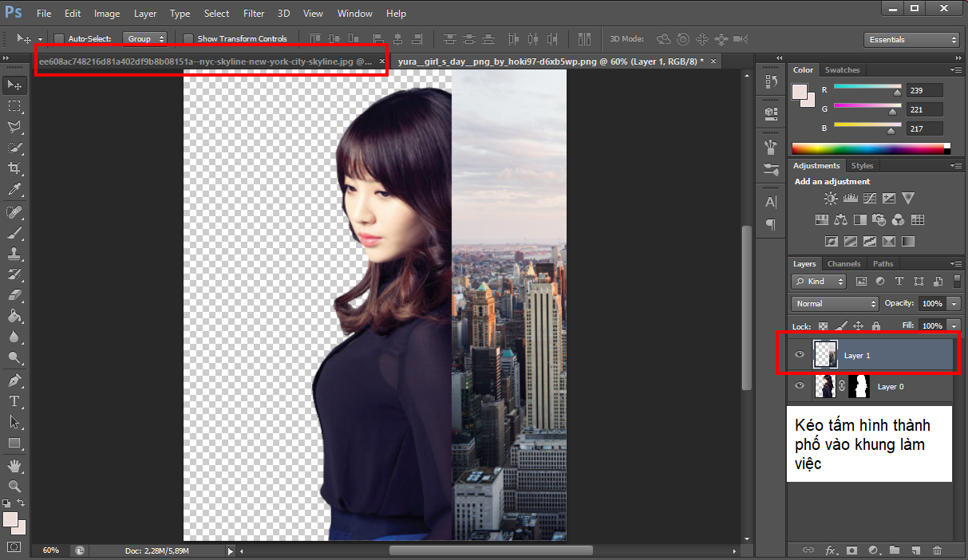Screen dimensions: 968x560
Task: Hide Layer 1 using eye icon
Action: coord(800,355)
